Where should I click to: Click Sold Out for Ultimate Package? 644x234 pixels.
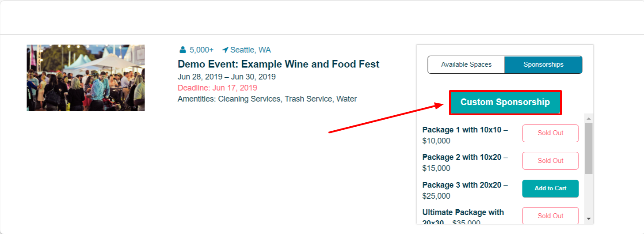pyautogui.click(x=550, y=216)
